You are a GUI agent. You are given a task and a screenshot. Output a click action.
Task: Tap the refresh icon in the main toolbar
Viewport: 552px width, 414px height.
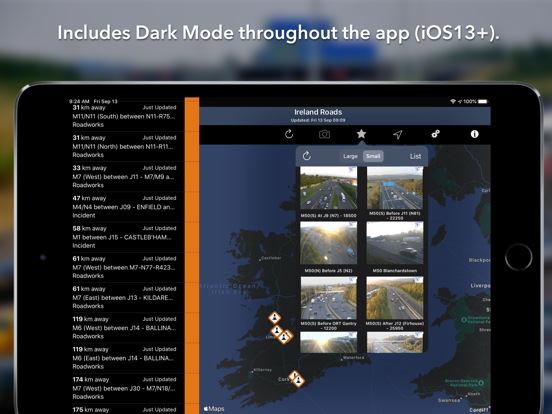(x=289, y=134)
